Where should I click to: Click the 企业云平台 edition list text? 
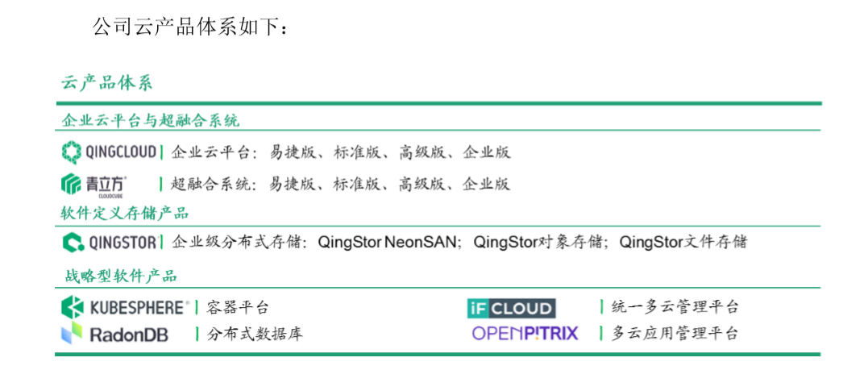(341, 152)
